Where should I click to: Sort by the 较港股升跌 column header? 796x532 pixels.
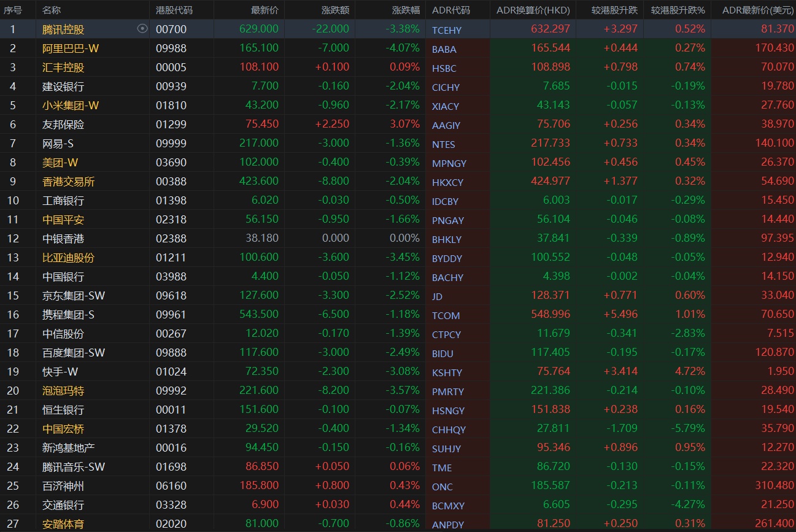point(614,10)
